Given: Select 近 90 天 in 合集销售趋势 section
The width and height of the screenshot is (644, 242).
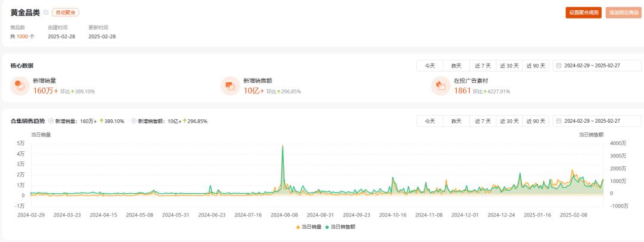Looking at the screenshot, I should [536, 121].
